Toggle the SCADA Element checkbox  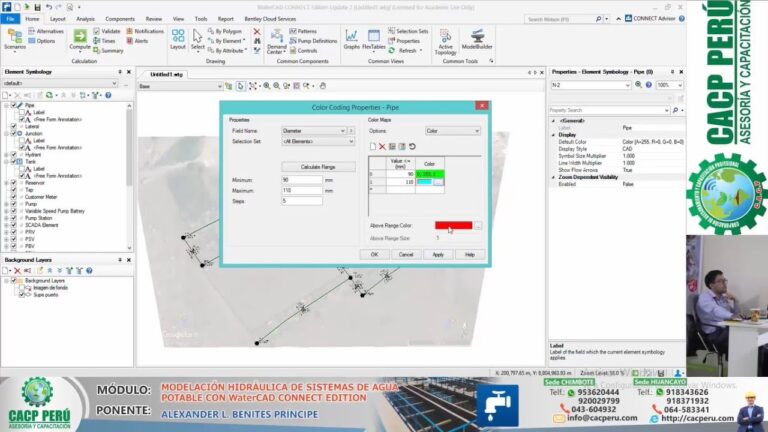pyautogui.click(x=14, y=225)
